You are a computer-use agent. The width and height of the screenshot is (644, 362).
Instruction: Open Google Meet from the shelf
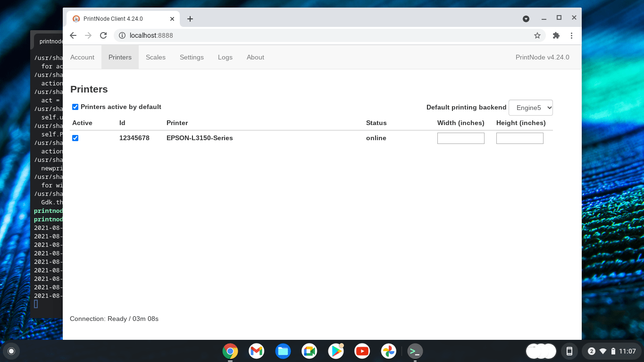[x=309, y=351]
